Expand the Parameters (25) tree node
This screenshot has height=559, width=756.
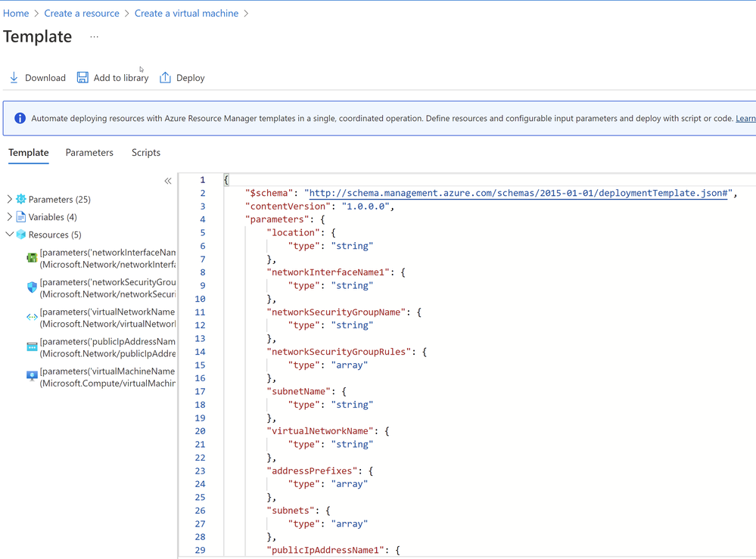[x=10, y=199]
